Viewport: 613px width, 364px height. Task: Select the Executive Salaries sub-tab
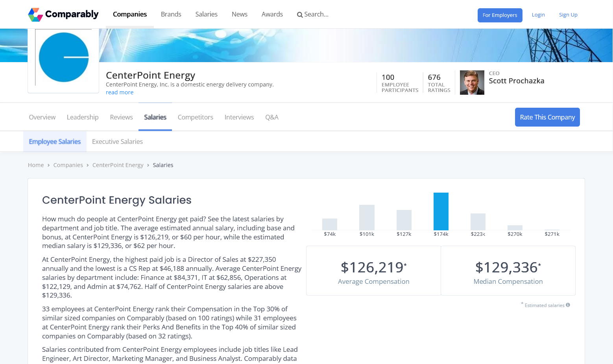coord(117,142)
